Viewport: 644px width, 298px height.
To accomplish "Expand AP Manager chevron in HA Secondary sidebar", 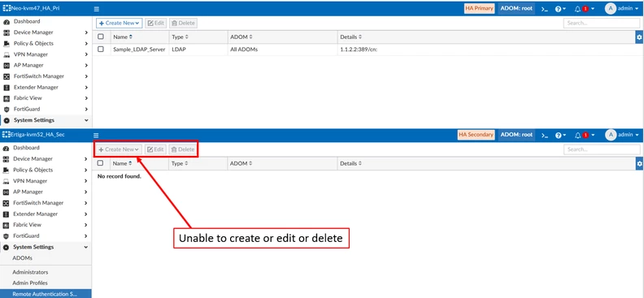I will tap(86, 192).
